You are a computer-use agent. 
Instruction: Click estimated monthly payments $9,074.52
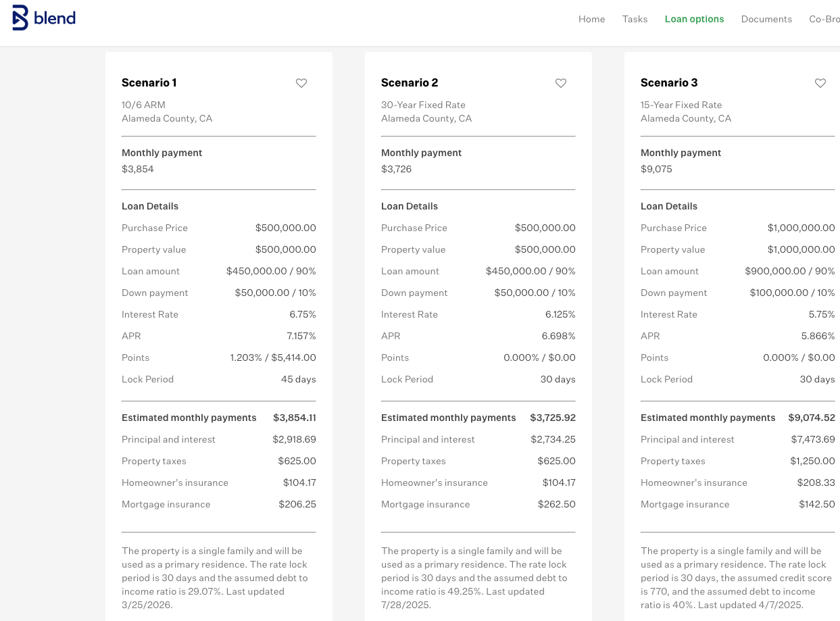point(812,418)
